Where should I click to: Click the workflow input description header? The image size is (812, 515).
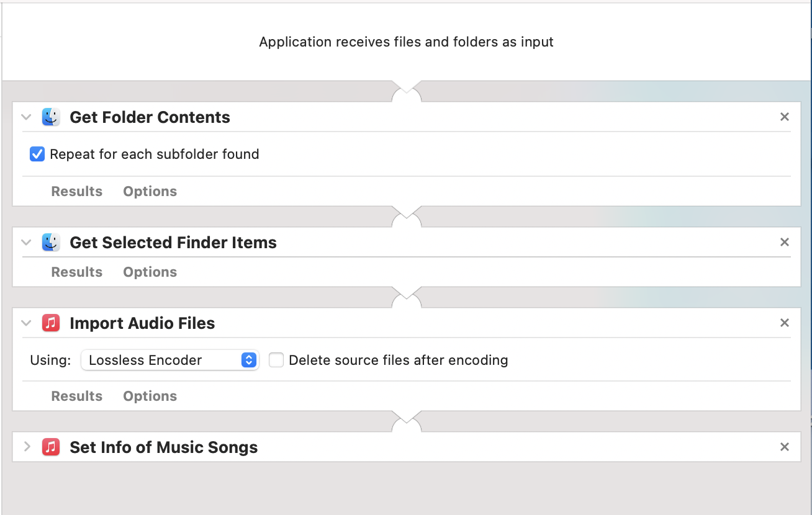coord(406,42)
